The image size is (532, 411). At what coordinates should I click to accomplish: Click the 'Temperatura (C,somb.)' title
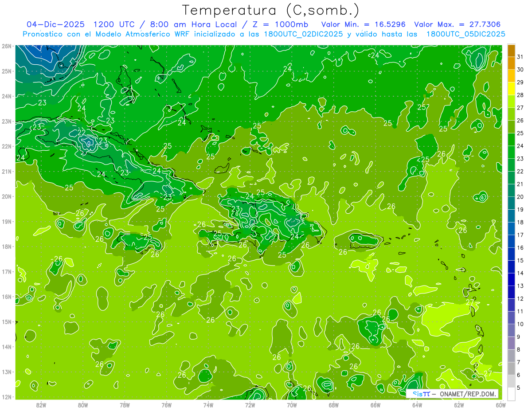[x=271, y=10]
